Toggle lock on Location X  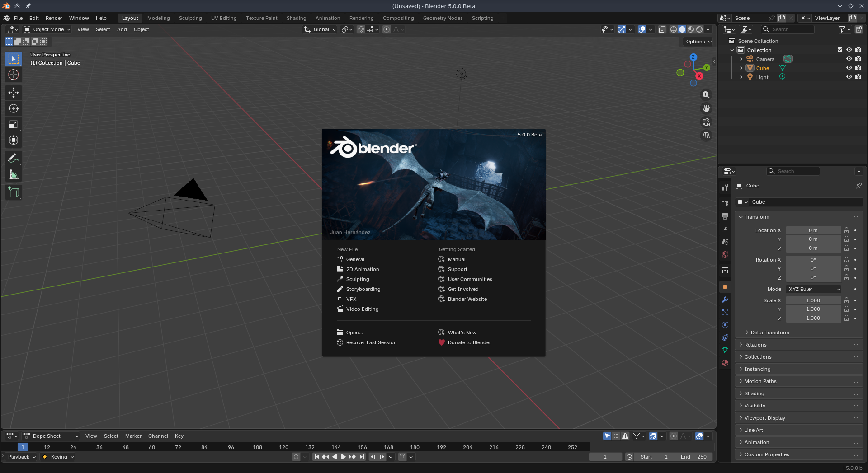[846, 230]
